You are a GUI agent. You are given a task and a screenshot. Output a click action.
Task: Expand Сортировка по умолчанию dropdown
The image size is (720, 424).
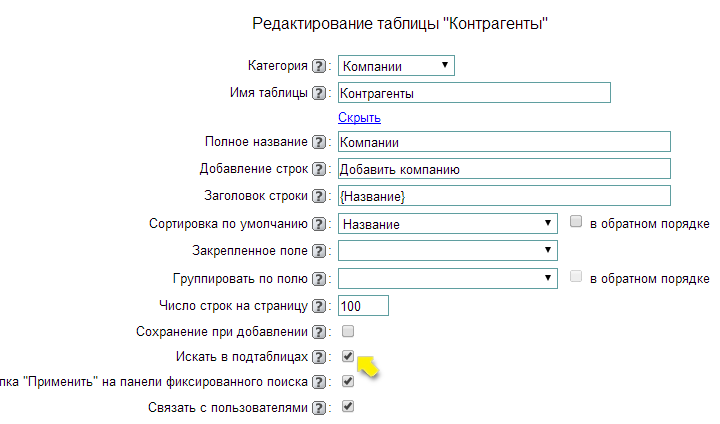pyautogui.click(x=448, y=224)
